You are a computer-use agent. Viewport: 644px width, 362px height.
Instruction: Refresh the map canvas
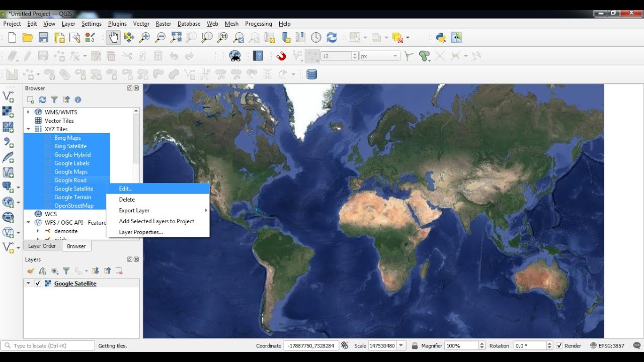pyautogui.click(x=332, y=38)
